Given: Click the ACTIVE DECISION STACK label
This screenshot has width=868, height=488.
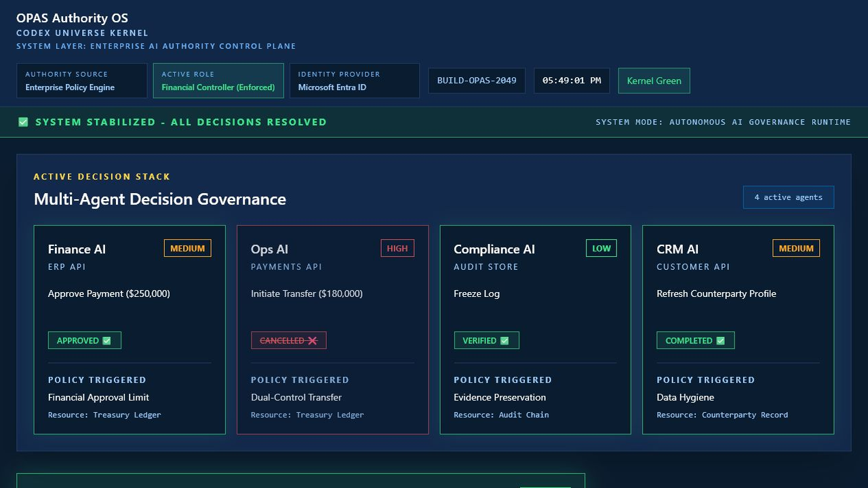Looking at the screenshot, I should 102,177.
